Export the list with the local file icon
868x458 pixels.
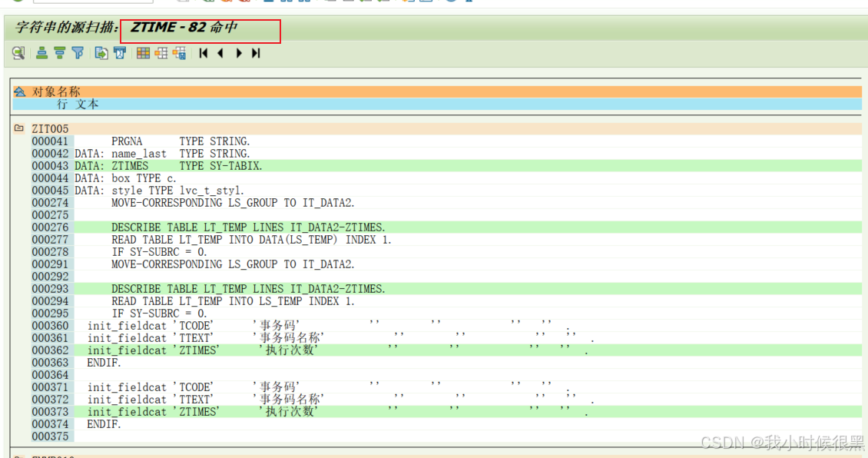[100, 53]
